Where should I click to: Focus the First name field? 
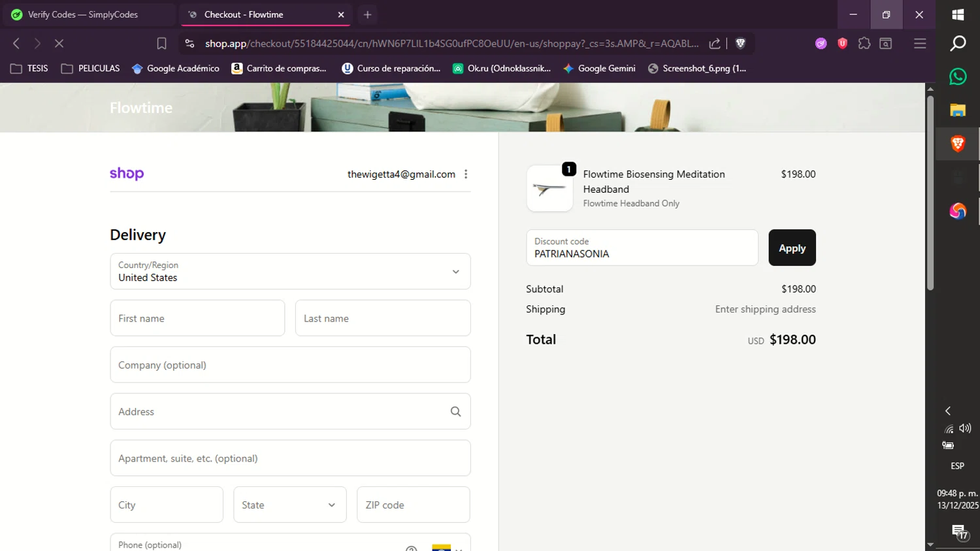point(197,318)
